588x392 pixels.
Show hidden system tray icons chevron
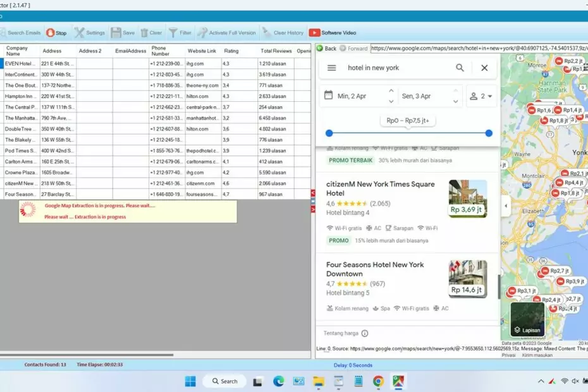(541, 381)
